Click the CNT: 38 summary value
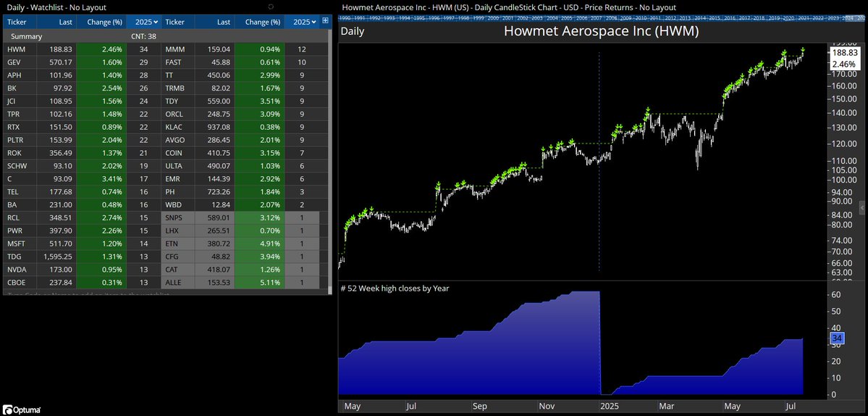 143,36
